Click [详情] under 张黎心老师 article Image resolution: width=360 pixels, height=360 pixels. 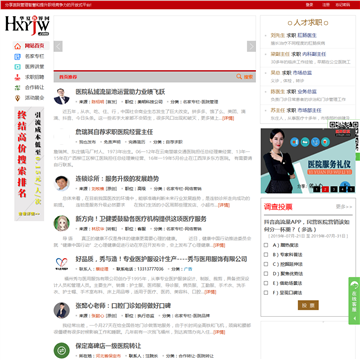click(219, 332)
